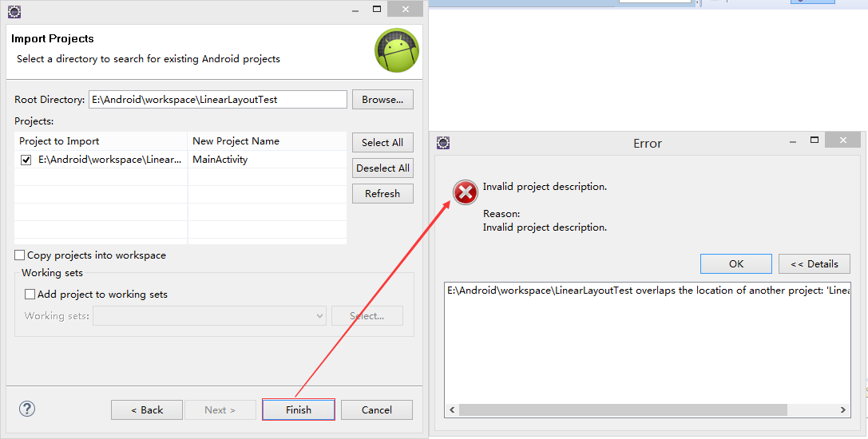
Task: Open the Working sets combo box
Action: point(209,316)
